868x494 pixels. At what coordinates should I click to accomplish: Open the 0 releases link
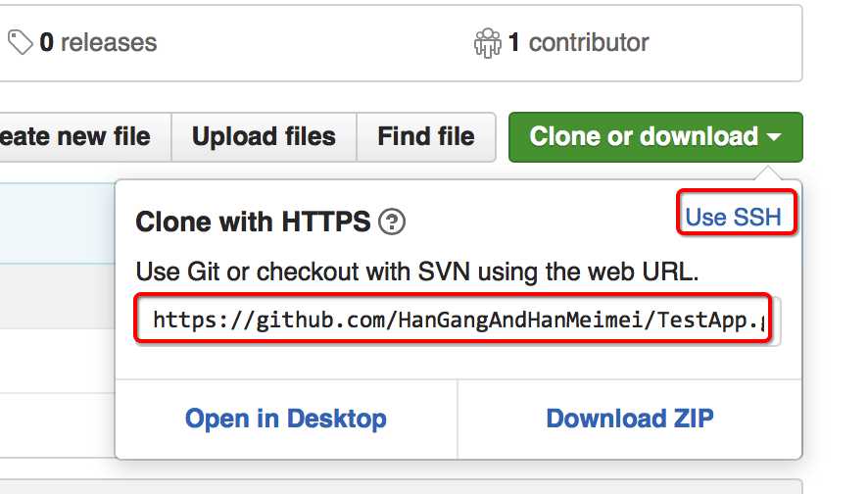pyautogui.click(x=96, y=43)
